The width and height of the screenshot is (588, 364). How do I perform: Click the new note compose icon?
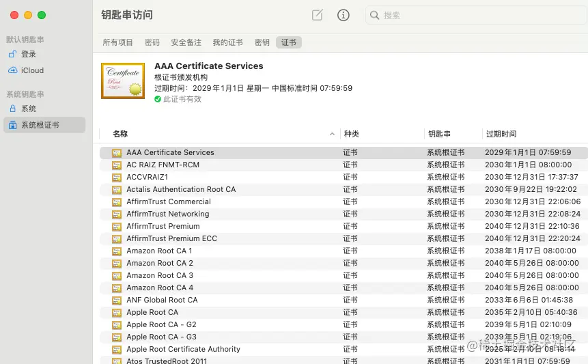318,15
